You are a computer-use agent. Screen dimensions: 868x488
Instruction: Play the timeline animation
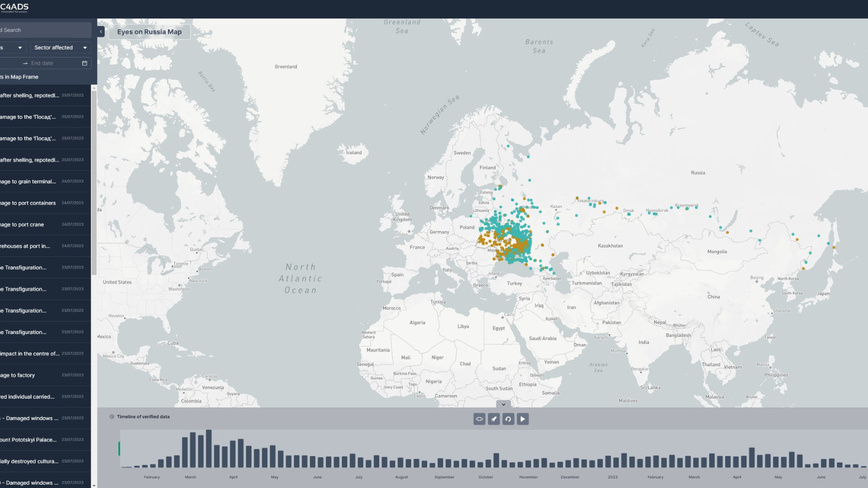[x=522, y=419]
